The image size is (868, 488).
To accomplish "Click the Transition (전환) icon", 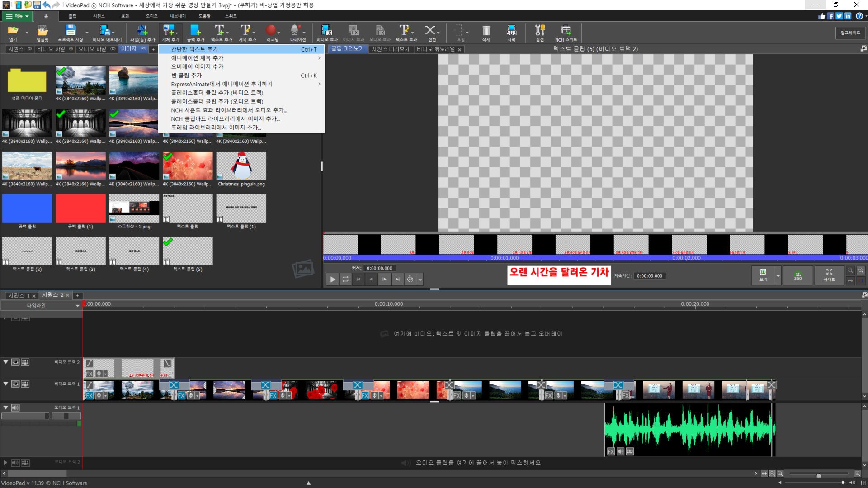I will pyautogui.click(x=430, y=31).
